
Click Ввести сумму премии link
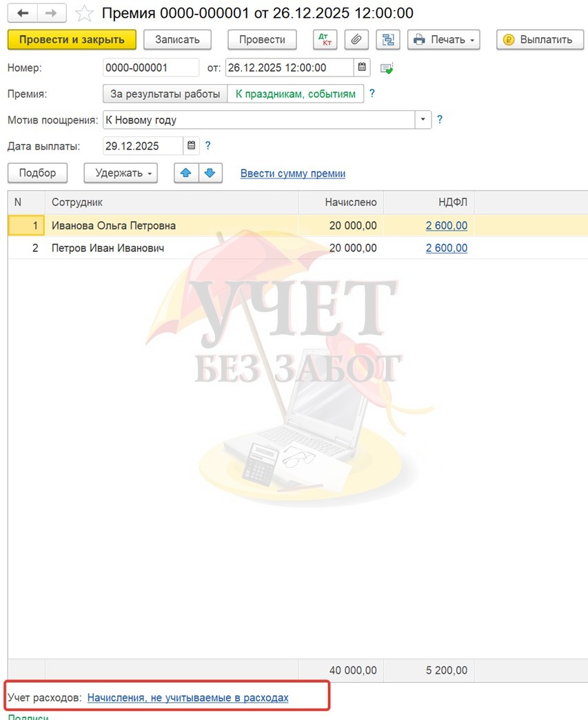293,174
